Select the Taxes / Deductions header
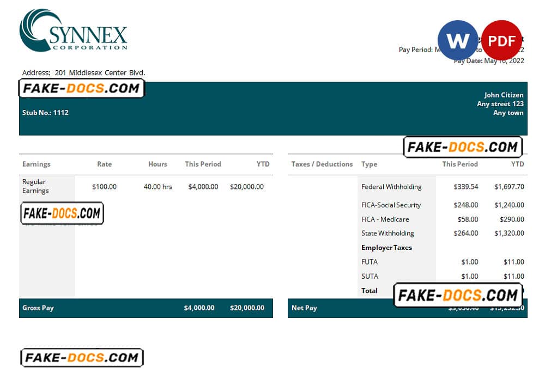 pyautogui.click(x=322, y=164)
